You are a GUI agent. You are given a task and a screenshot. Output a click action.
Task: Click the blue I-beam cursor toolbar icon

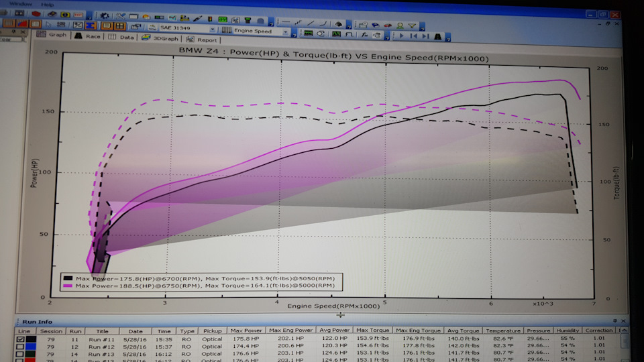point(91,25)
